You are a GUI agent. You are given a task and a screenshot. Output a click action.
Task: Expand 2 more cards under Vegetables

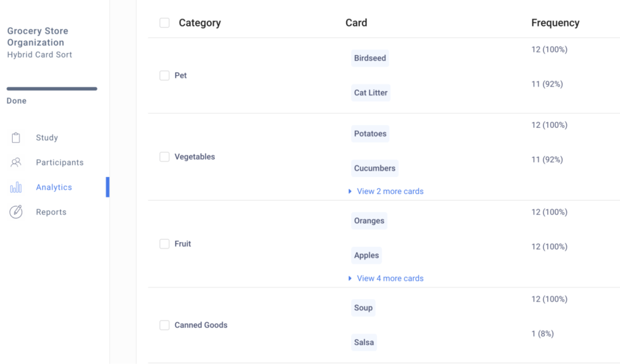[387, 191]
